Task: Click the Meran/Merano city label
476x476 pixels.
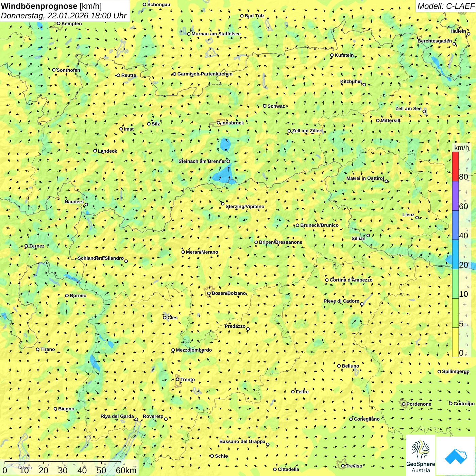Action: pyautogui.click(x=202, y=252)
